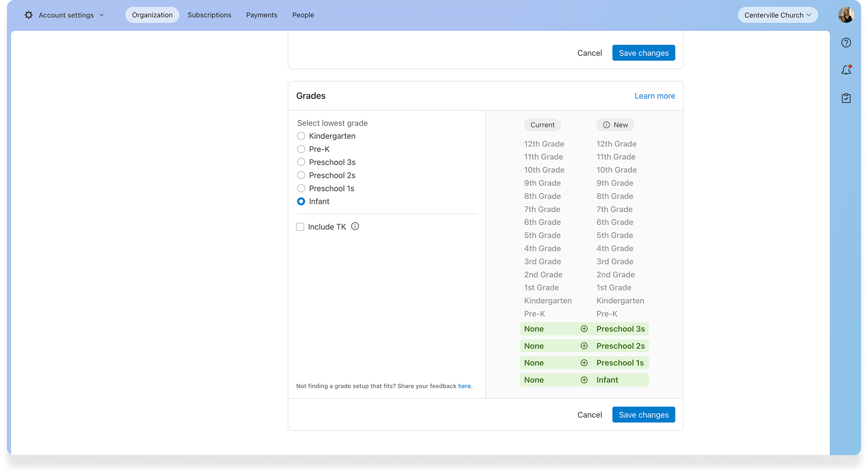Click Save changes for the Grades section
The height and width of the screenshot is (474, 868).
(x=643, y=415)
